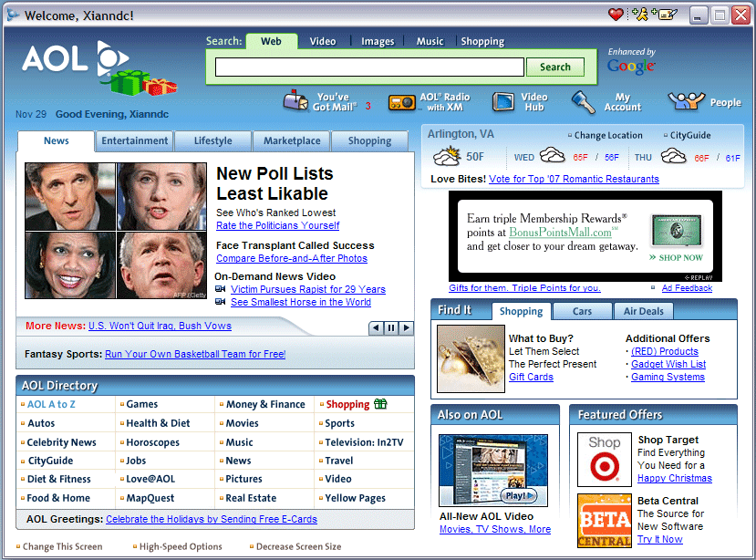Select the Images search tab
Image resolution: width=756 pixels, height=560 pixels.
(x=378, y=41)
